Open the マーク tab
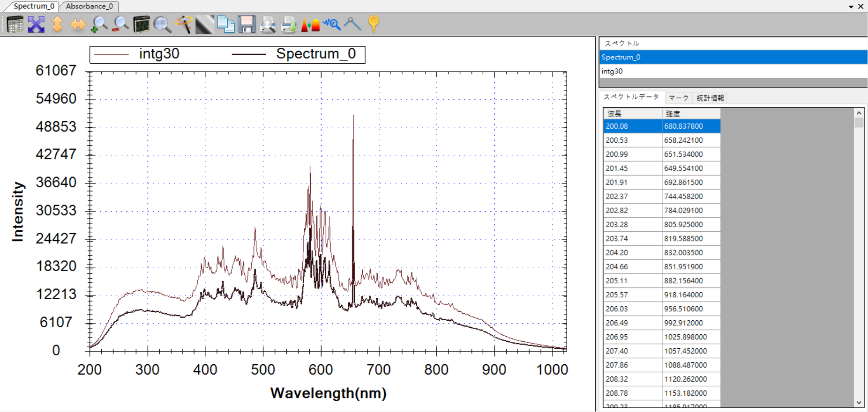 679,98
